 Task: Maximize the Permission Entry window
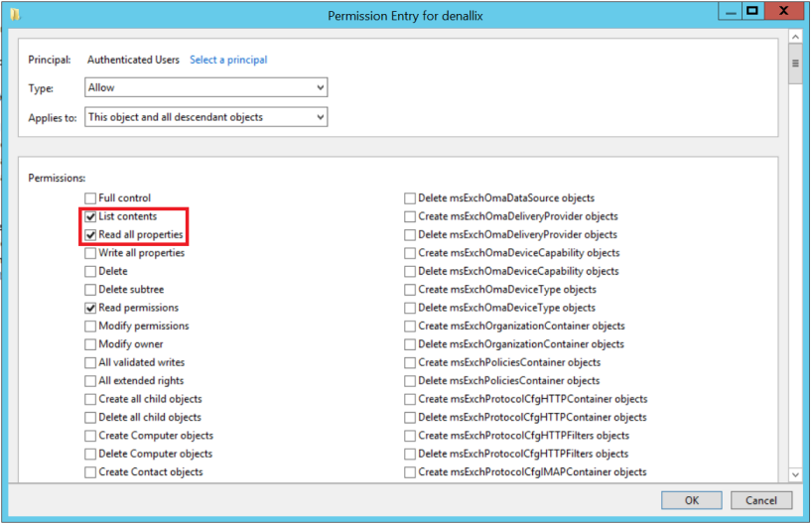click(x=752, y=11)
